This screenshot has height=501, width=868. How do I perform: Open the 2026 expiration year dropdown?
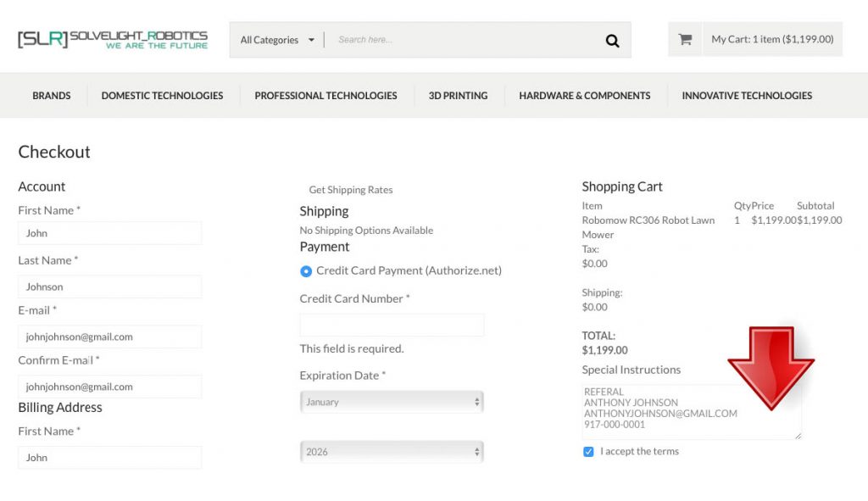[x=392, y=452]
